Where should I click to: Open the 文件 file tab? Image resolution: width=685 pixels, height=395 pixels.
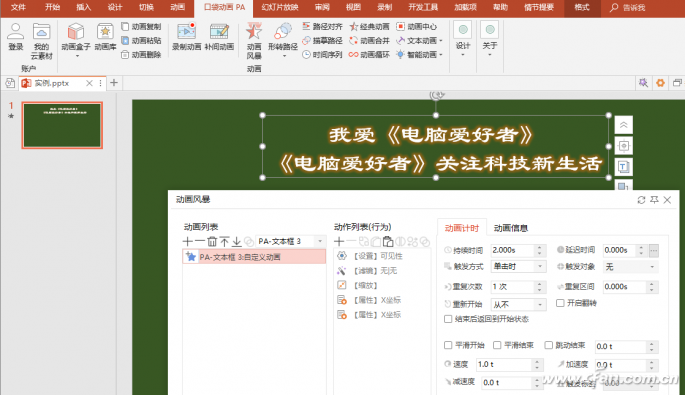(18, 7)
